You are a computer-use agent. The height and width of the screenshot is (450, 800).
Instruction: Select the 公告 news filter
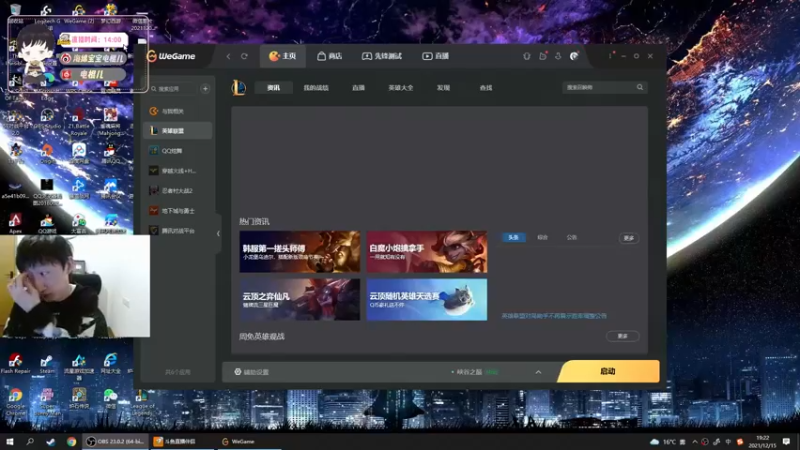pyautogui.click(x=571, y=237)
